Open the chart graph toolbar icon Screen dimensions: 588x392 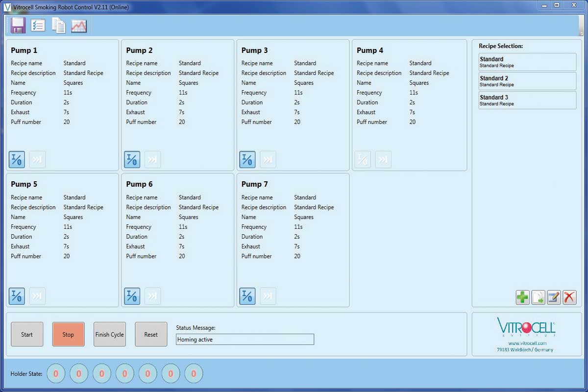pyautogui.click(x=79, y=26)
